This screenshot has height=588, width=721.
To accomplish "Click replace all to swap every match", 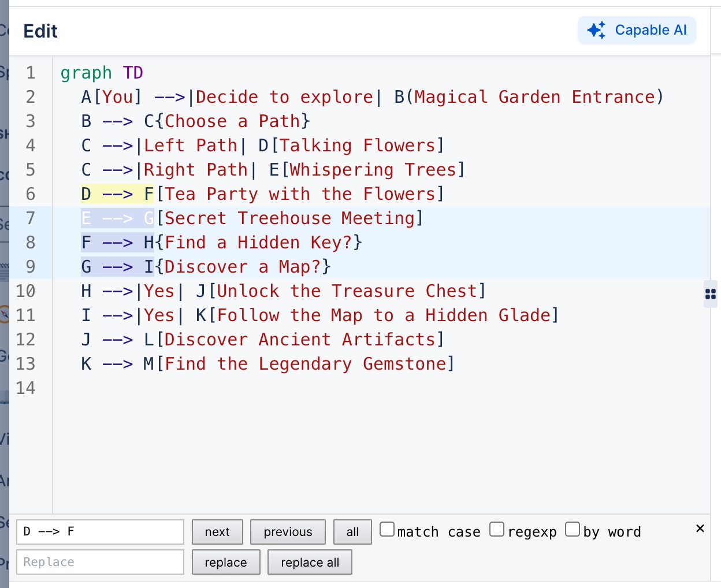I will (x=310, y=561).
